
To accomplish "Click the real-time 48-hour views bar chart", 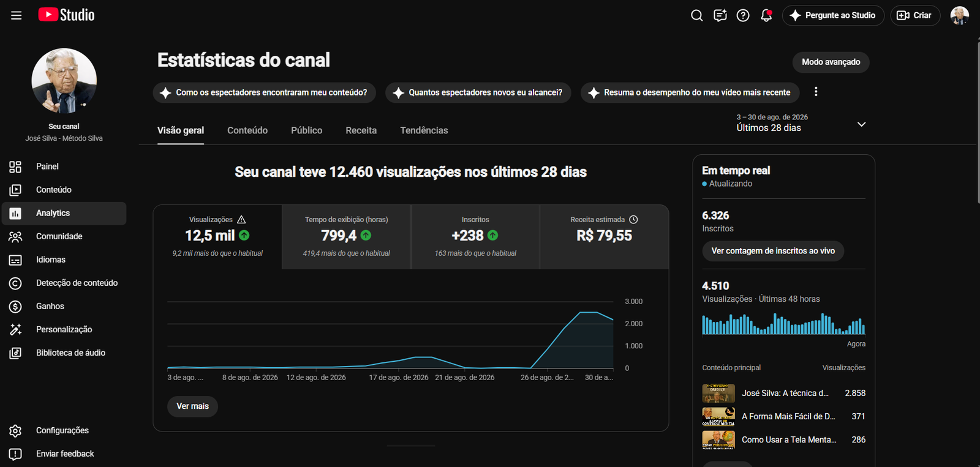I will (783, 324).
